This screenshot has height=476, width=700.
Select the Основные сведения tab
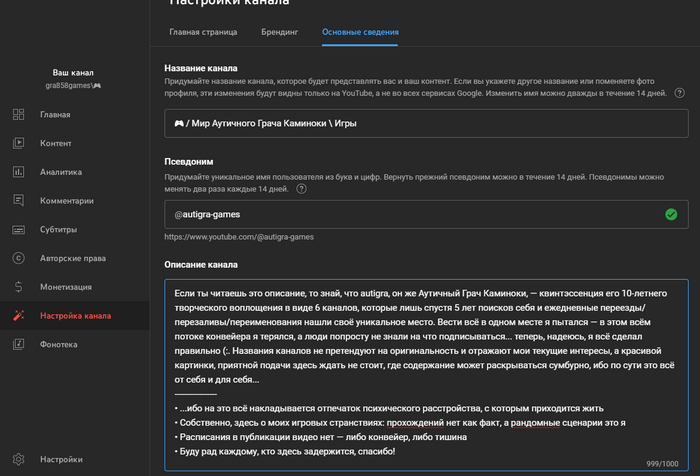tap(360, 32)
